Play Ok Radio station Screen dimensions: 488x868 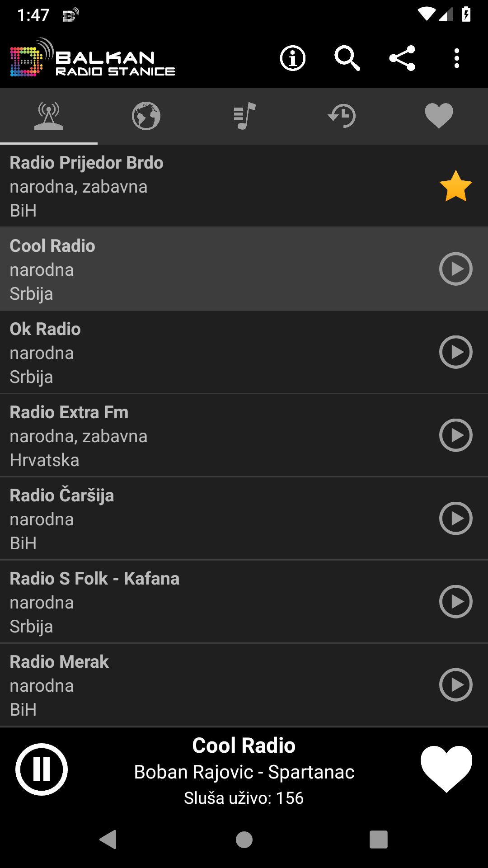pos(455,352)
